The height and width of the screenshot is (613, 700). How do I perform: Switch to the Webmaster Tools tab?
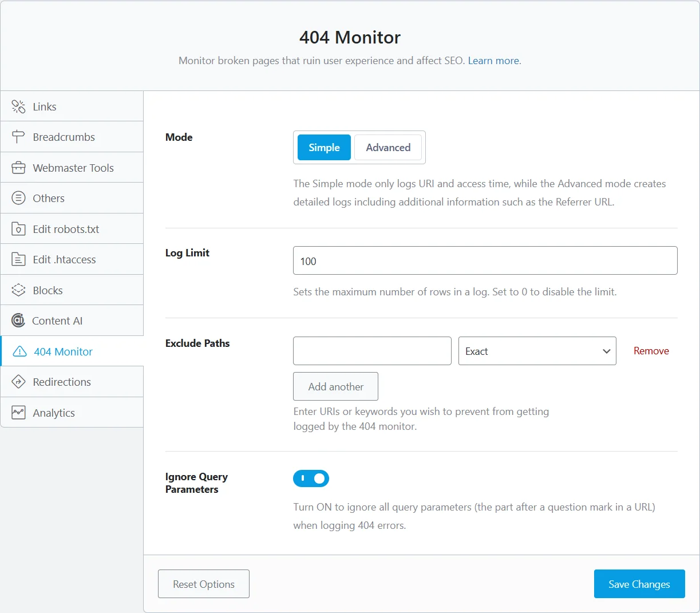[x=72, y=168]
